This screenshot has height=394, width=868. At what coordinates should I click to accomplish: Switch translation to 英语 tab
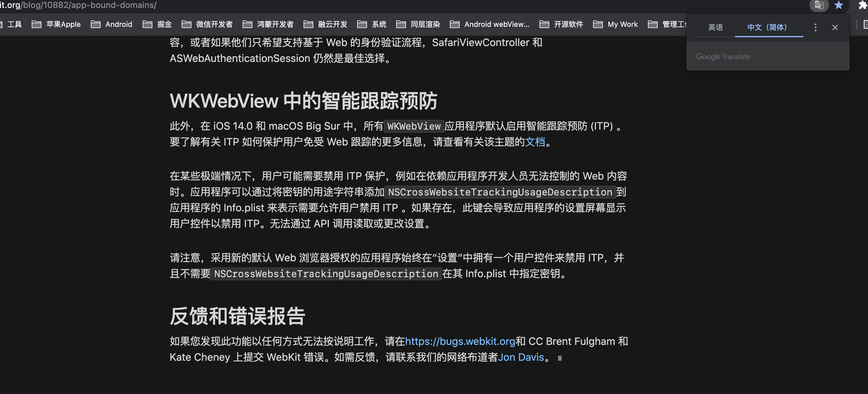click(x=715, y=27)
